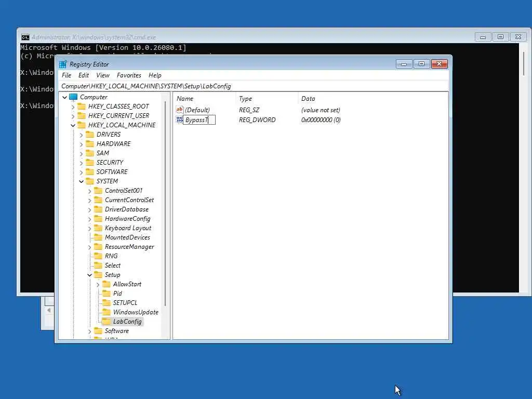Collapse the Computer root node
The image size is (532, 399).
(64, 97)
